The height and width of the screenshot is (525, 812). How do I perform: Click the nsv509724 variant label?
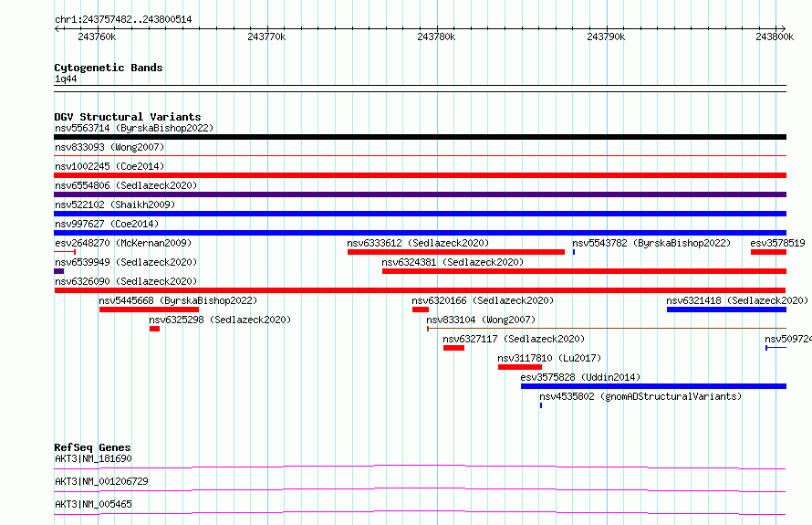788,339
